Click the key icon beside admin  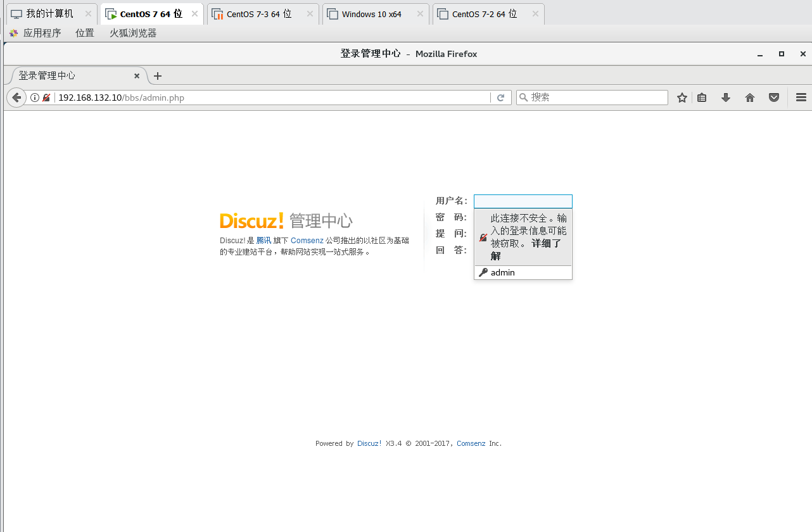click(483, 272)
